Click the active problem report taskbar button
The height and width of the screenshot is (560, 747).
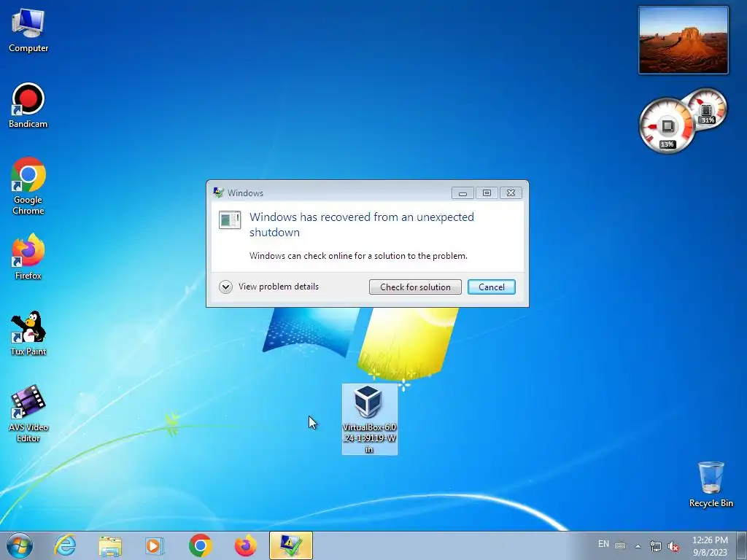point(290,545)
